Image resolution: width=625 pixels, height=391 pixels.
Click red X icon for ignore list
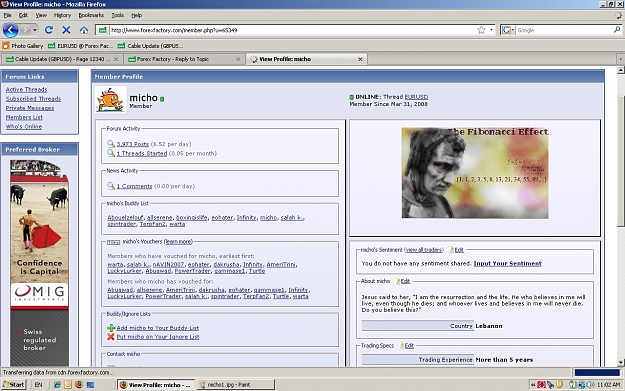[x=111, y=337]
